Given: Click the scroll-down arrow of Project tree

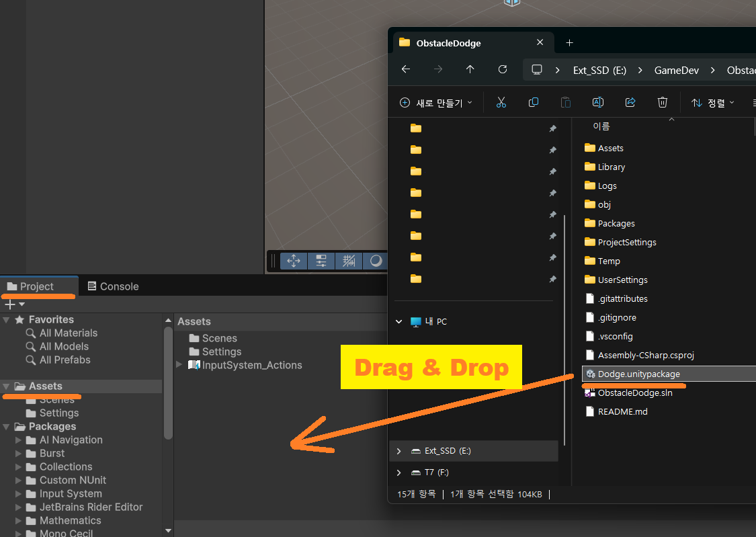Looking at the screenshot, I should pyautogui.click(x=168, y=530).
